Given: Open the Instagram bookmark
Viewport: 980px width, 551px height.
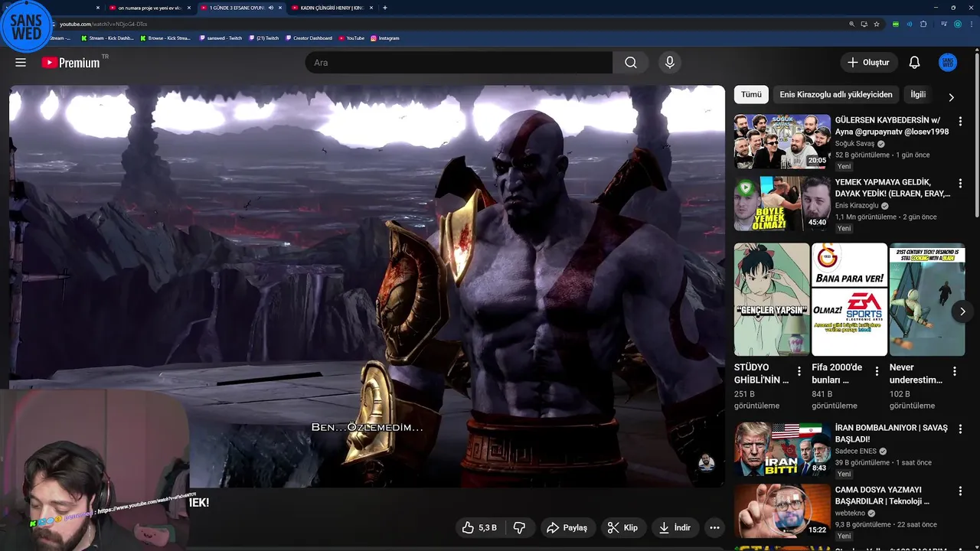Looking at the screenshot, I should 385,38.
